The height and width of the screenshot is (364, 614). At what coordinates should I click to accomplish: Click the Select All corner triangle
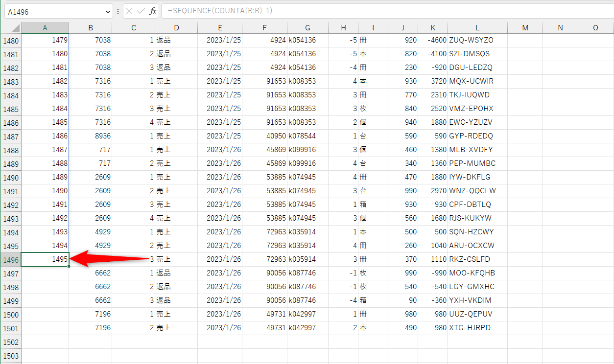click(16, 28)
